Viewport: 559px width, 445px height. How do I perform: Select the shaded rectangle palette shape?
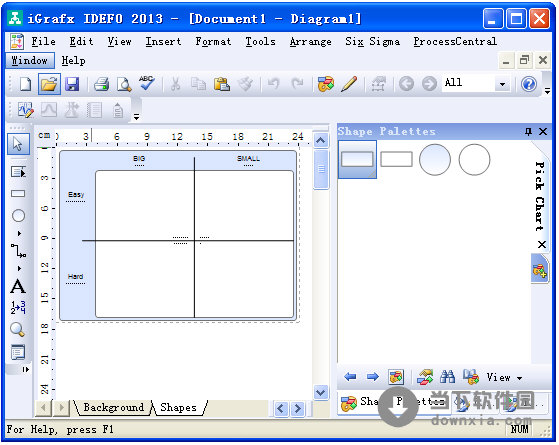[x=357, y=159]
